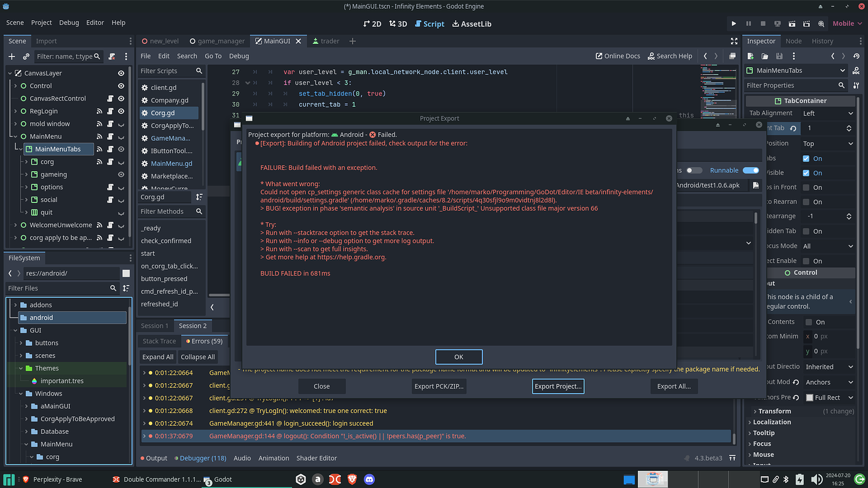The height and width of the screenshot is (488, 868).
Task: Show the mold window node
Action: [x=121, y=124]
